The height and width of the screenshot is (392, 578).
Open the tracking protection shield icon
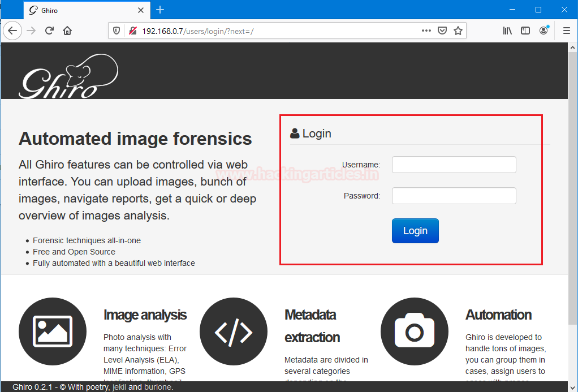click(117, 31)
